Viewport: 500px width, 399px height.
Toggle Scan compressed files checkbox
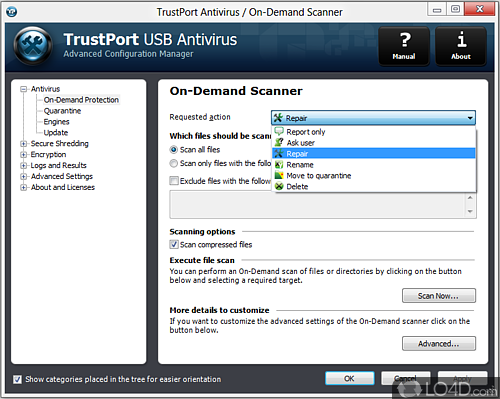174,244
